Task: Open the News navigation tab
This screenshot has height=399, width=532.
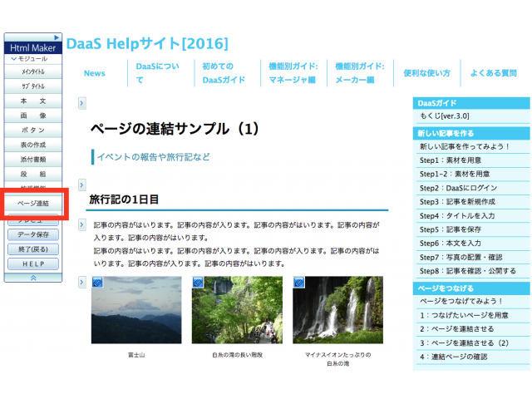Action: (x=95, y=73)
